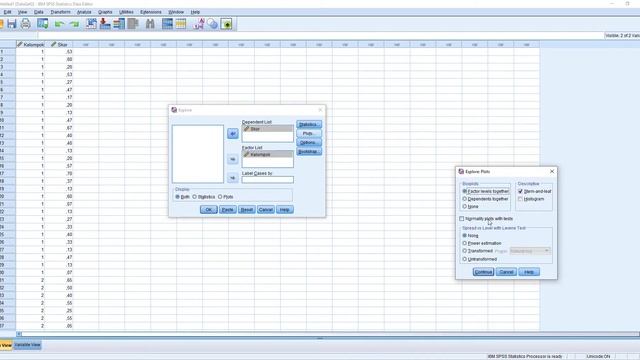640x360 pixels.
Task: Click the Factor List move arrow button
Action: coord(233,159)
